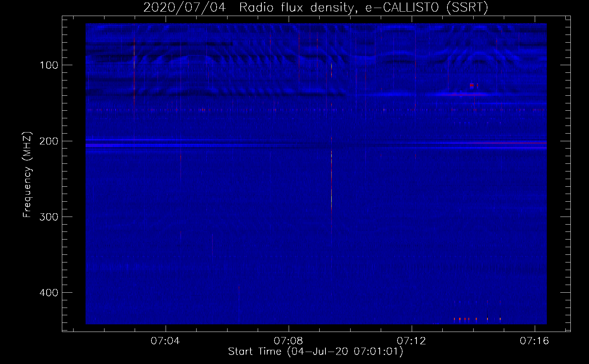Click the x-axis time label "07:04"
Viewport: 589px width, 364px height.
click(165, 341)
